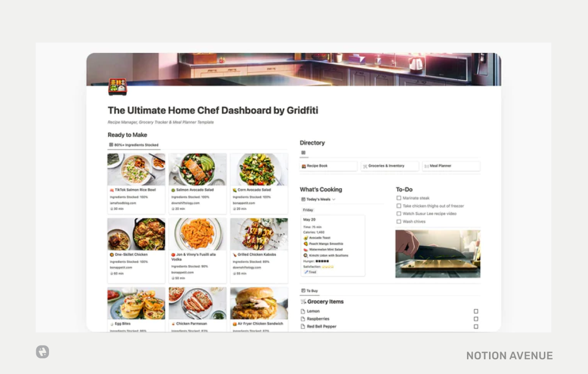Open Recipe Book via its red book icon
Screen dimensions: 588x374
click(x=304, y=166)
